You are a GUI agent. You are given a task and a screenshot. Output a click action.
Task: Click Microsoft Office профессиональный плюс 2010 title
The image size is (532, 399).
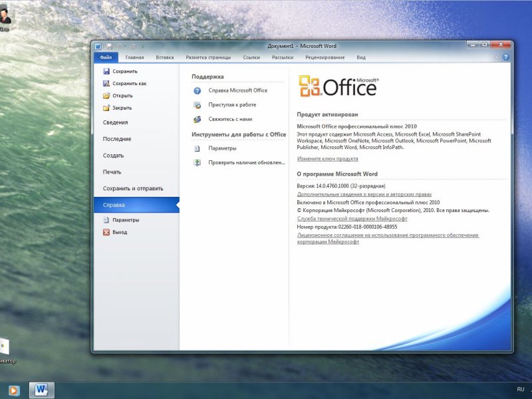(x=356, y=126)
